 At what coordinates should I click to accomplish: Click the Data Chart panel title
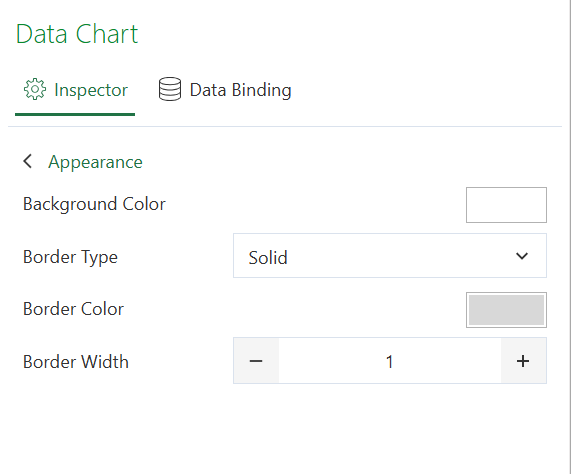[77, 34]
